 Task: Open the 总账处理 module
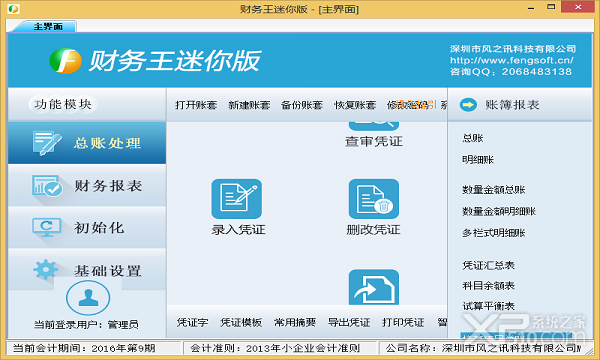click(x=87, y=143)
